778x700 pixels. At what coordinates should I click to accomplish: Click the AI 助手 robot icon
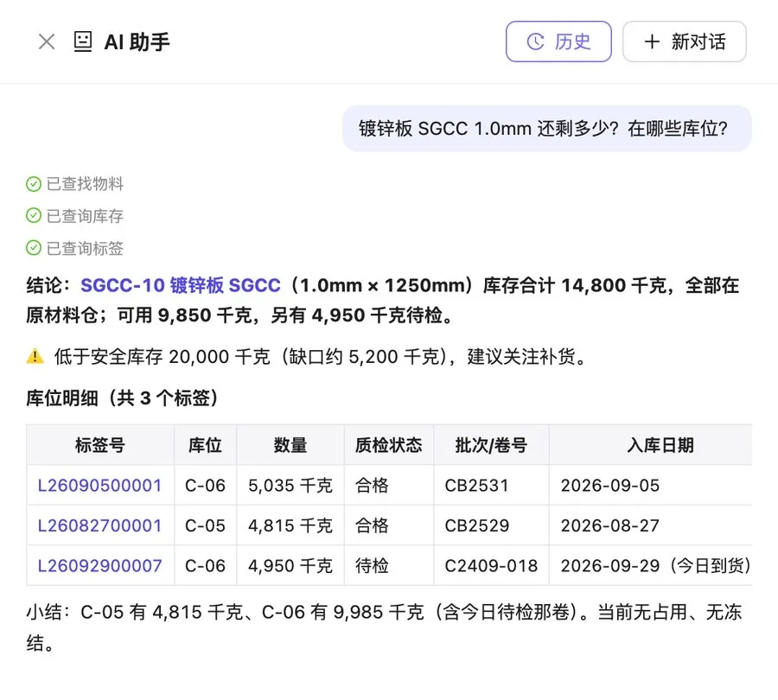pyautogui.click(x=83, y=41)
